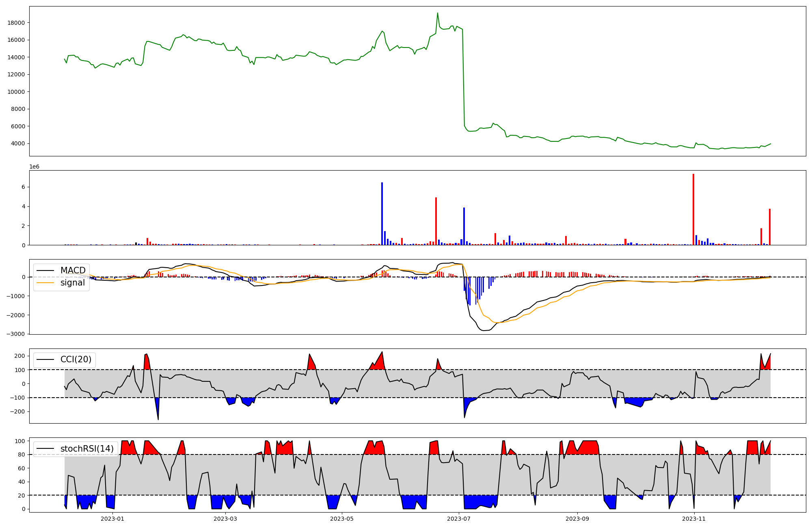Select the CCI(20) legend entry
The width and height of the screenshot is (812, 528).
pos(76,359)
